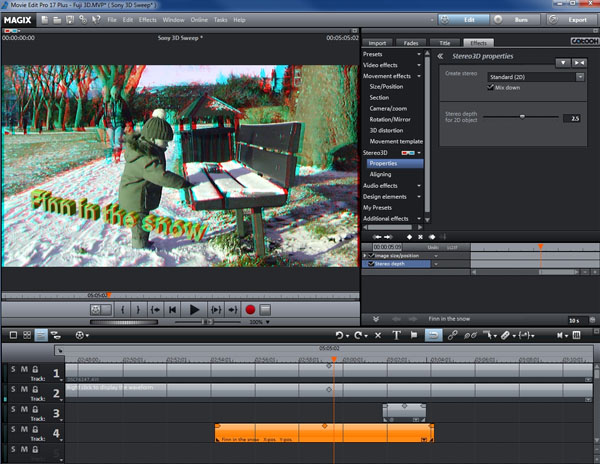Lock track 3 with the padlock
The image size is (600, 464).
(x=35, y=409)
